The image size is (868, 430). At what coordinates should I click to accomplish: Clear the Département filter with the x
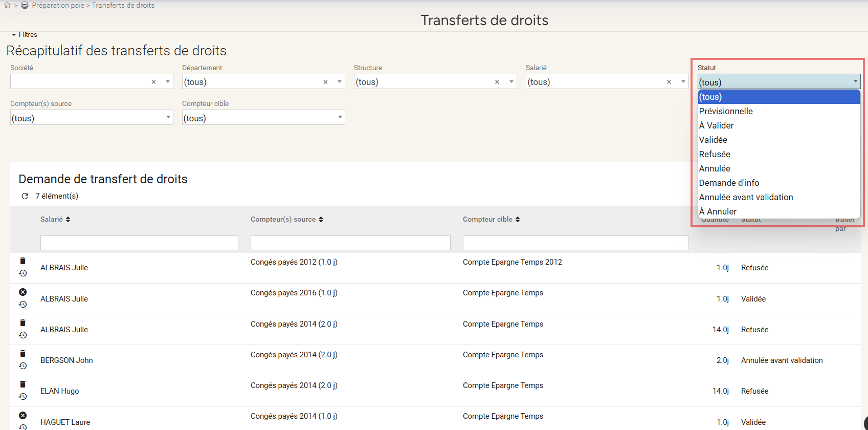pyautogui.click(x=325, y=82)
